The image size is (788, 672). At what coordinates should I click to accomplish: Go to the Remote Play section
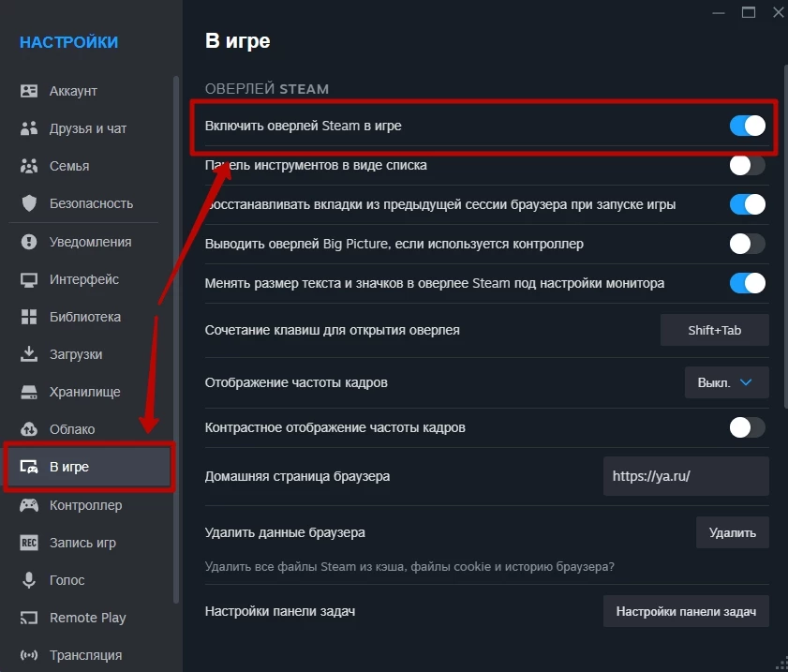tap(87, 618)
